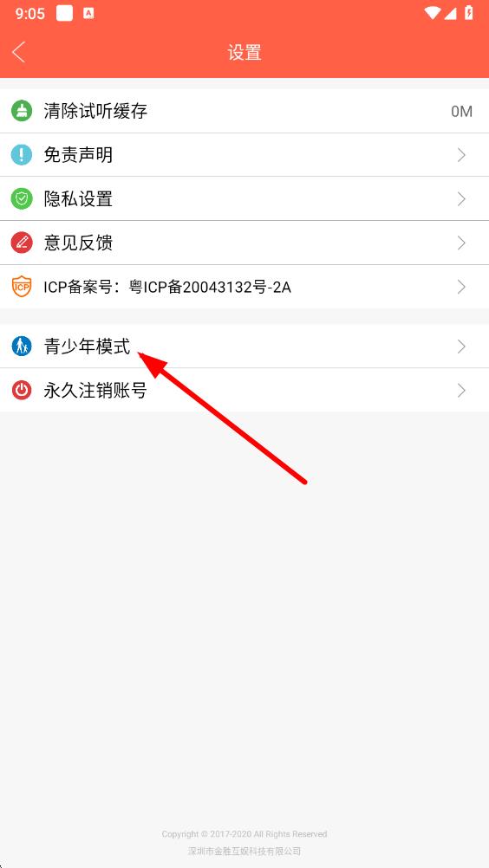This screenshot has height=868, width=489.
Task: Tap the back arrow in header
Action: [18, 52]
